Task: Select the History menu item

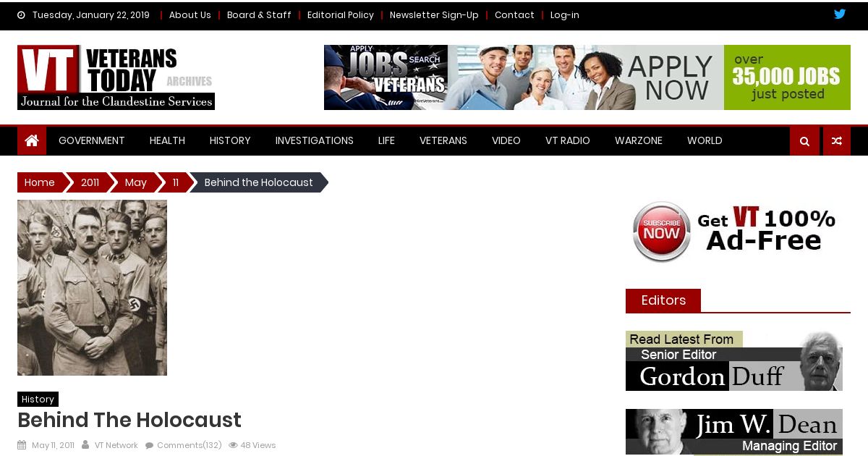Action: pos(230,140)
